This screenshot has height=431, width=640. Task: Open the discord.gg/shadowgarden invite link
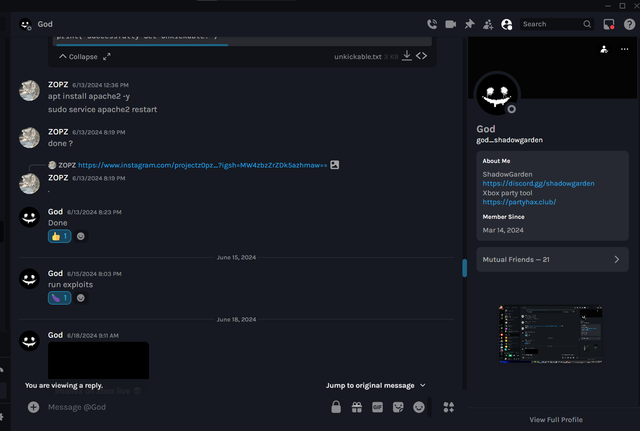coord(538,183)
